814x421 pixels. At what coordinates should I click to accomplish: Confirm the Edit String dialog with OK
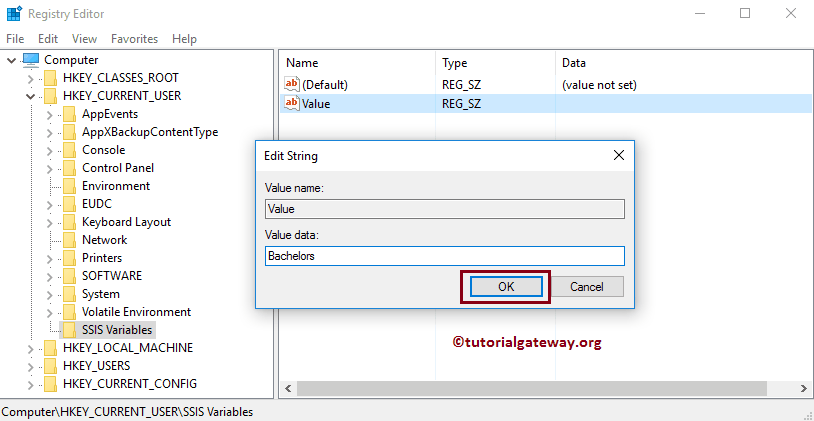506,287
